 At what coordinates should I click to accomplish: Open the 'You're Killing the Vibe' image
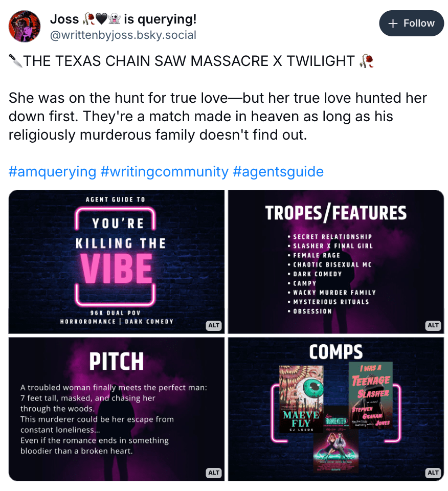(117, 261)
